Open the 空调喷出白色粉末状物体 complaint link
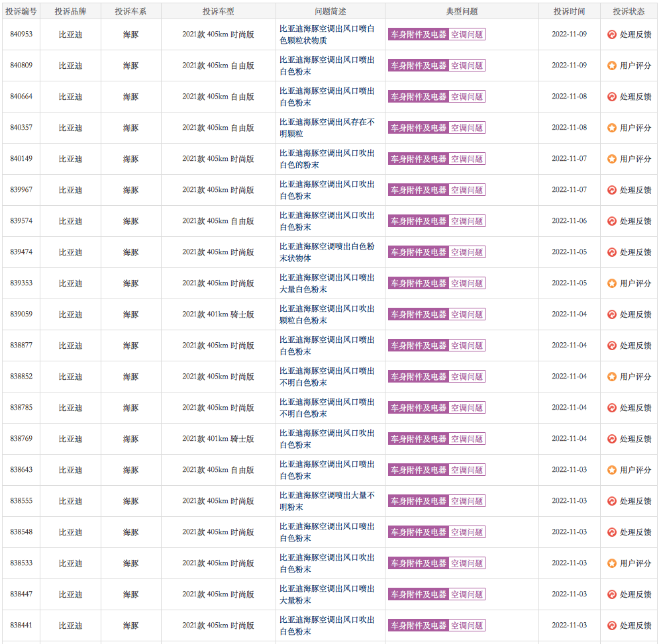 (x=327, y=252)
